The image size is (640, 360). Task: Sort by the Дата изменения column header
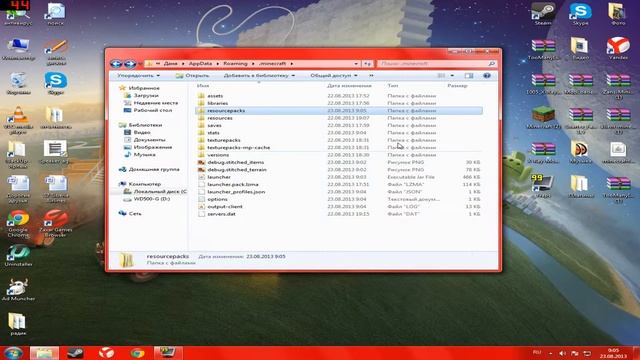(x=349, y=86)
